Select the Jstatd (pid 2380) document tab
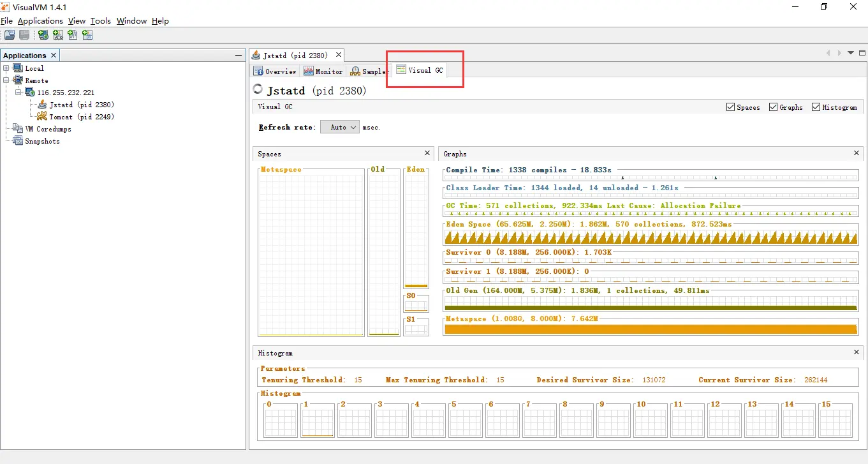The image size is (868, 464). tap(297, 56)
